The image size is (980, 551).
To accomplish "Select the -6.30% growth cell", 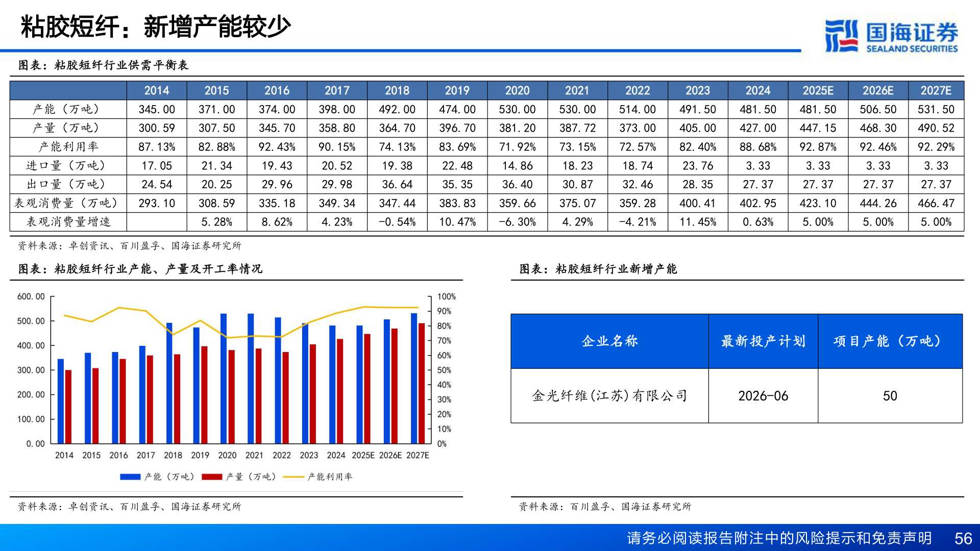I will tap(518, 222).
